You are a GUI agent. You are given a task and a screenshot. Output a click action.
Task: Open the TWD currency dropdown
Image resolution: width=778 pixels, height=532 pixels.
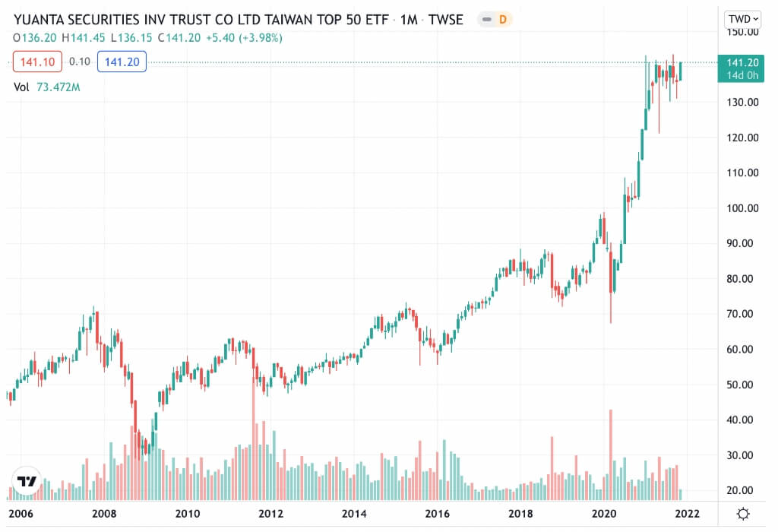coord(743,19)
